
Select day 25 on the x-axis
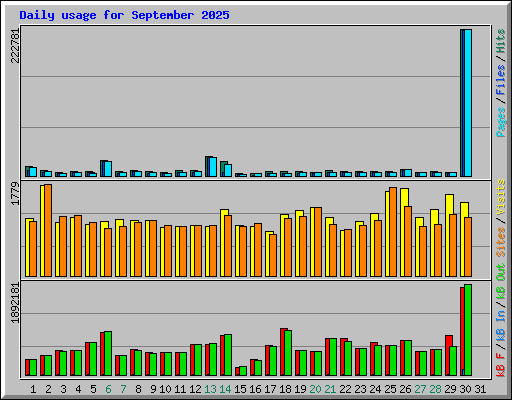pyautogui.click(x=390, y=389)
